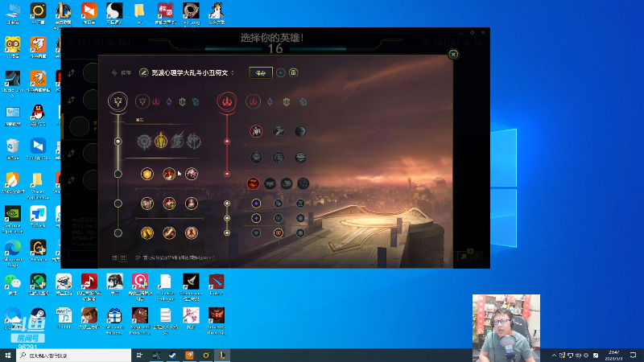Switch primary path to Resolve
This screenshot has height=362, width=644.
183,102
